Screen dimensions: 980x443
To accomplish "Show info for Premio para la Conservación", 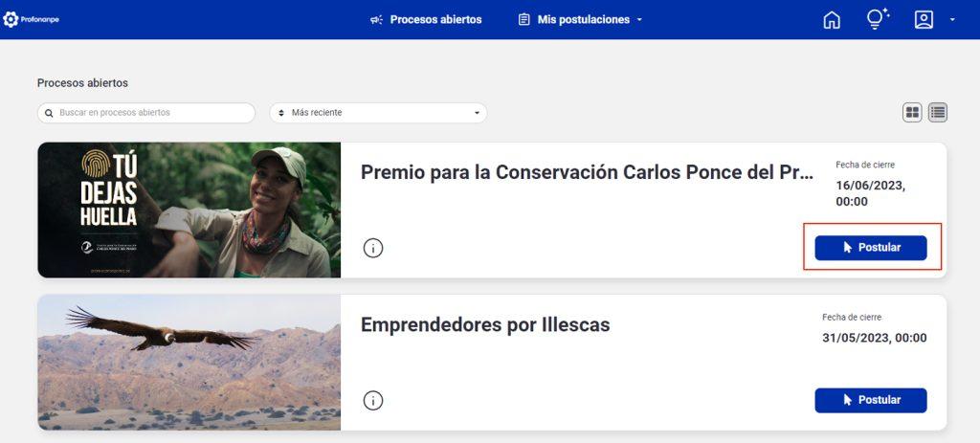I will coord(373,248).
